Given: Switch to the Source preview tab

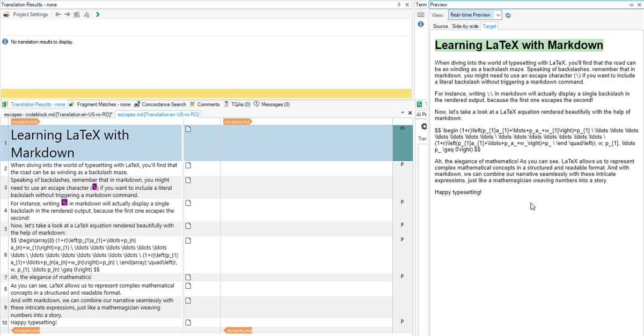Looking at the screenshot, I should pyautogui.click(x=440, y=26).
